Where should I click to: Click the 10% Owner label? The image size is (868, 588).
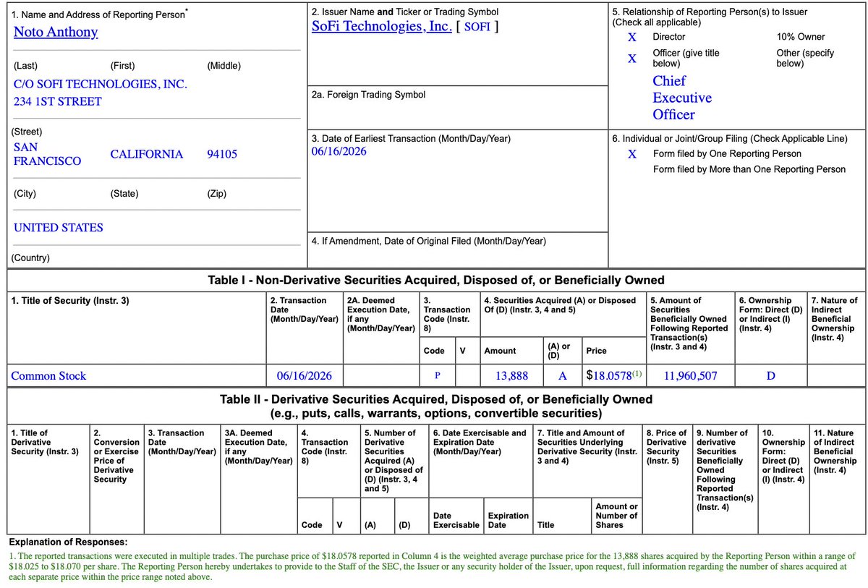pyautogui.click(x=801, y=37)
